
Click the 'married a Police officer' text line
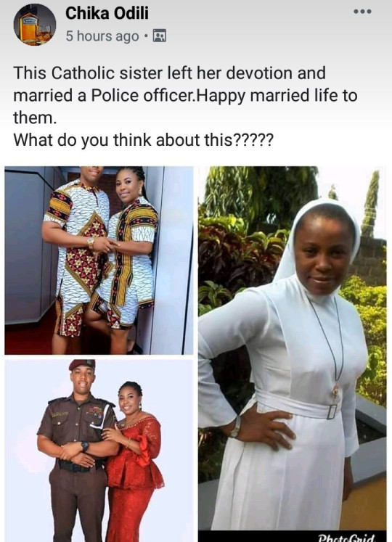pos(185,96)
